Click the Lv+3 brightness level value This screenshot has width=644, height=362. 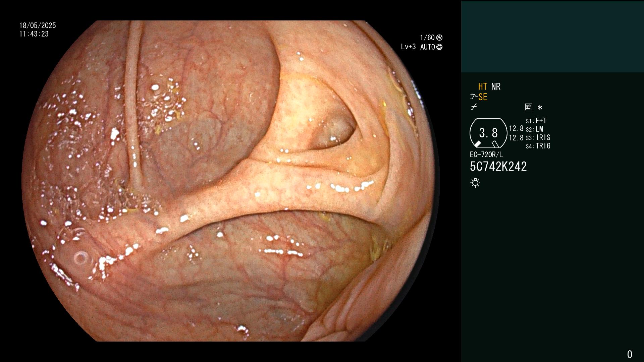408,47
